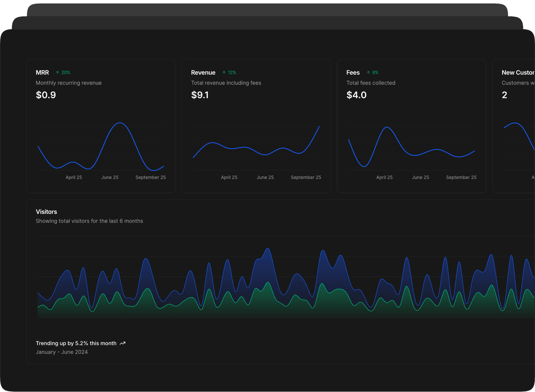Click the MRR up-arrow trend icon
535x392 pixels.
point(57,73)
